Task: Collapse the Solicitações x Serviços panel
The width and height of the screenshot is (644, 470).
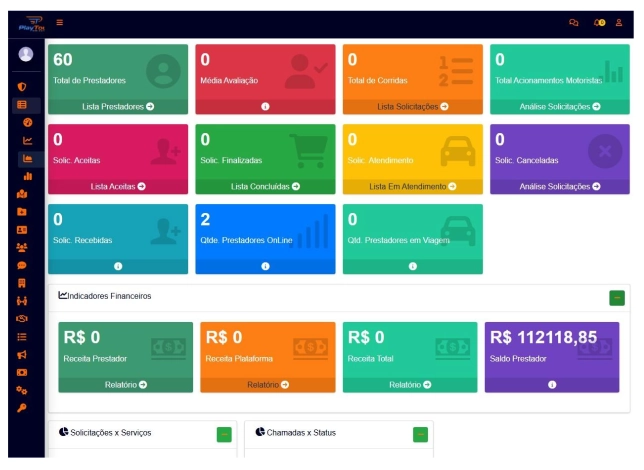Action: (224, 434)
